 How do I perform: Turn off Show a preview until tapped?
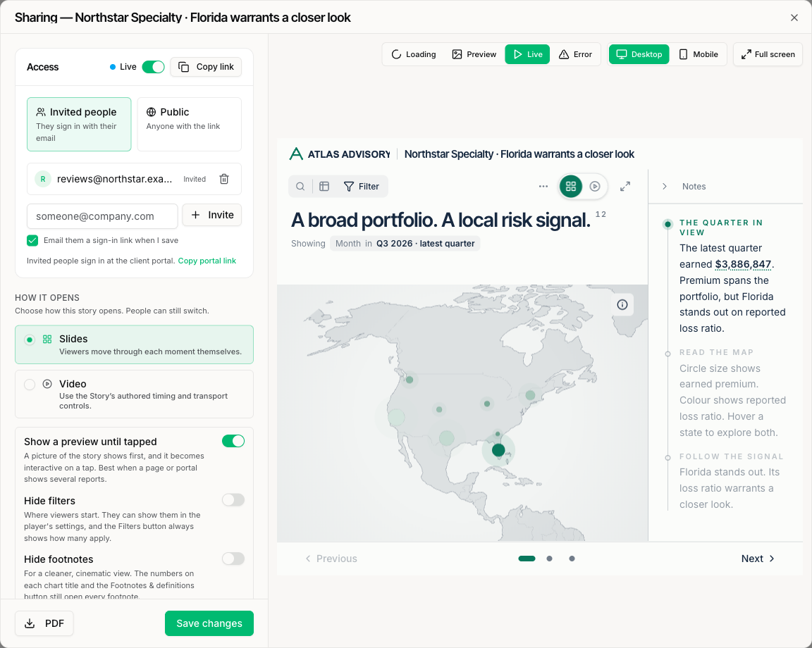[233, 441]
